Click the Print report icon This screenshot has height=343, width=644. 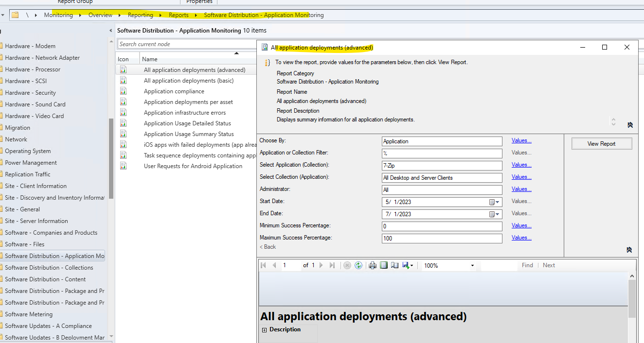click(x=373, y=265)
